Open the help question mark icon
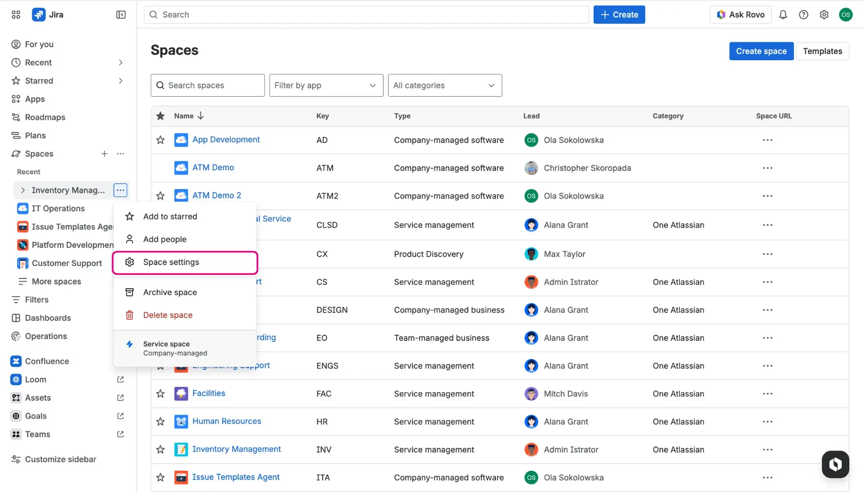The width and height of the screenshot is (863, 504). [804, 15]
